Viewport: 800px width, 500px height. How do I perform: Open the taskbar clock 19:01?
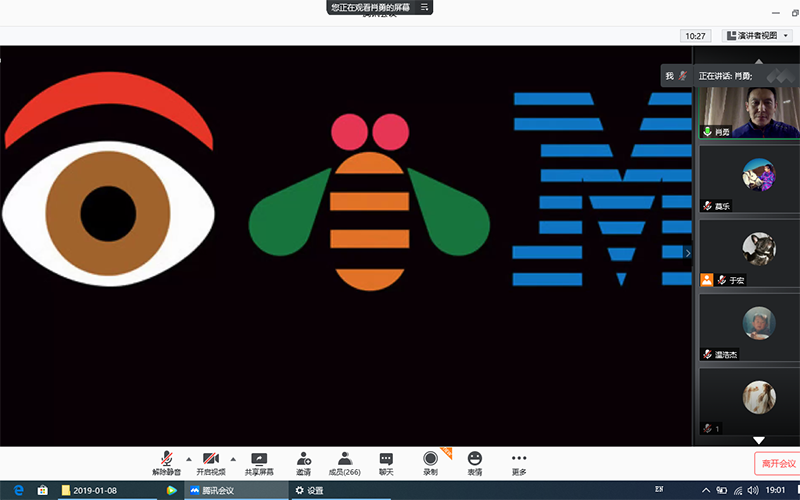point(775,490)
